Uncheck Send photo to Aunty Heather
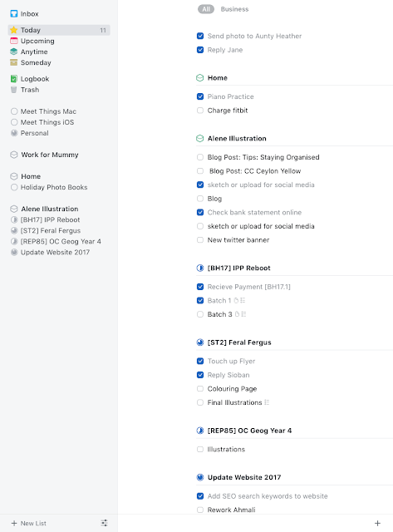Image resolution: width=393 pixels, height=532 pixels. click(200, 36)
